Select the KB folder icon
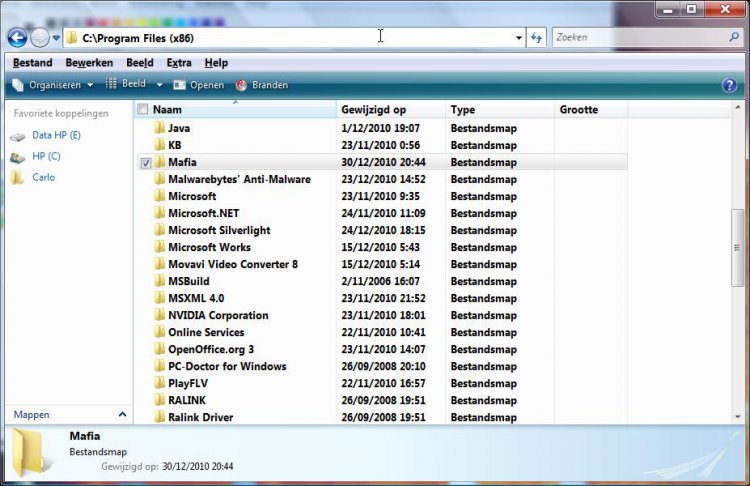Screen dimensions: 750x486 coord(160,144)
